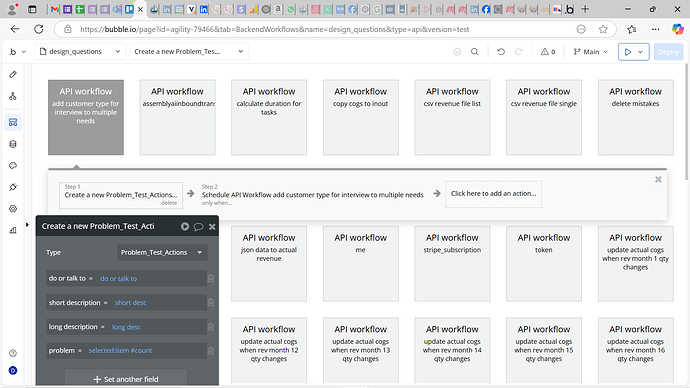Image resolution: width=690 pixels, height=388 pixels.
Task: Expand the design_questions page dropdown
Action: (x=80, y=51)
